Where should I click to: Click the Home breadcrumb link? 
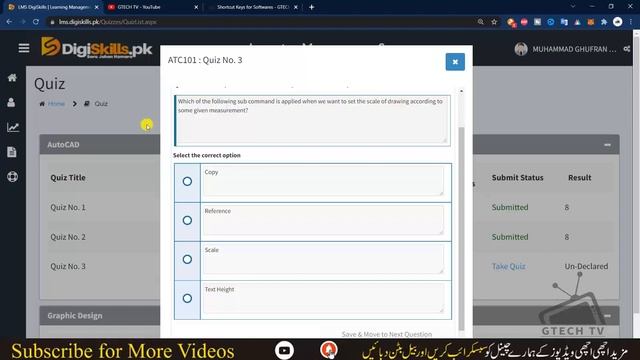(56, 104)
